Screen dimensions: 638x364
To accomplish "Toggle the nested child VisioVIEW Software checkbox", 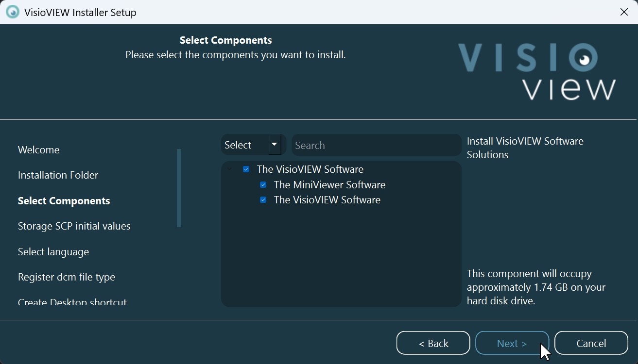I will (263, 200).
